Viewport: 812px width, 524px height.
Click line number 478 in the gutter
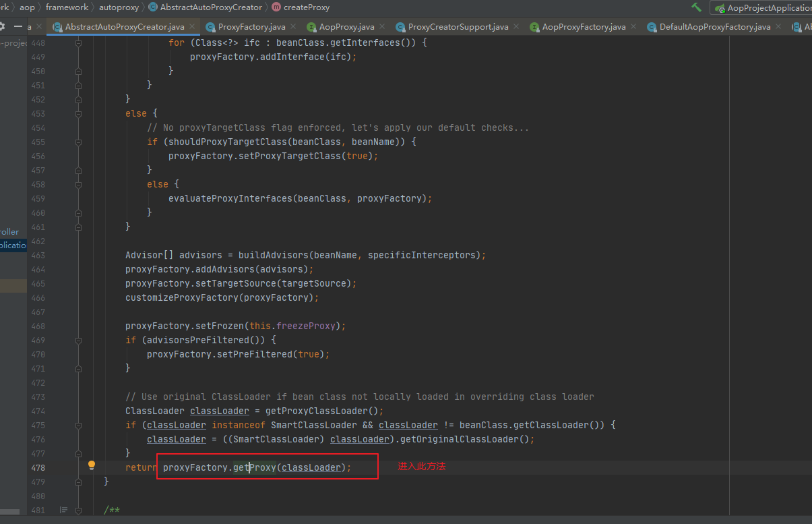point(38,467)
